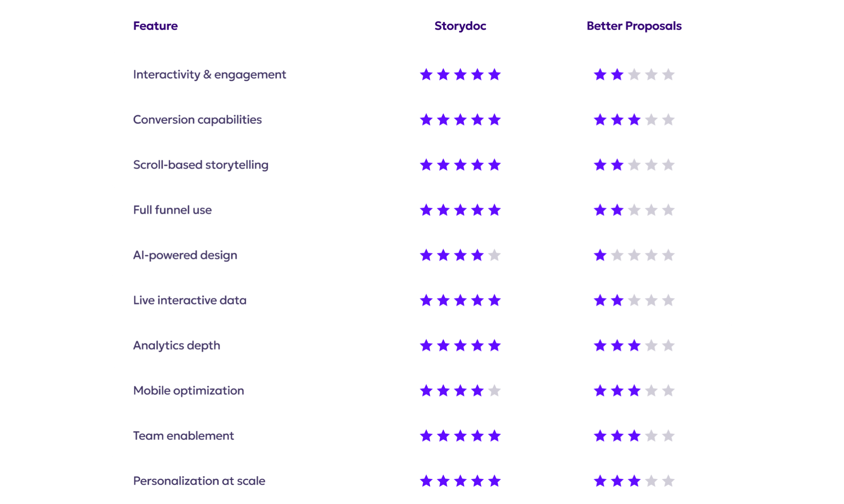844x504 pixels.
Task: Select the Scroll-based storytelling feature label
Action: click(201, 165)
